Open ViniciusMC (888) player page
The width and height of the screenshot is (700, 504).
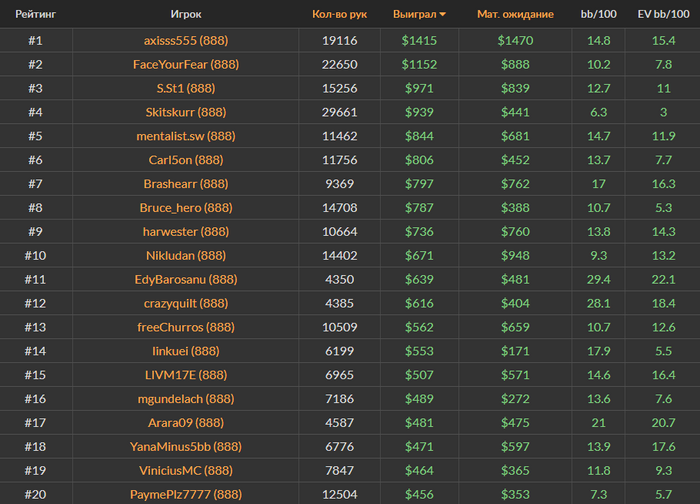(x=185, y=470)
